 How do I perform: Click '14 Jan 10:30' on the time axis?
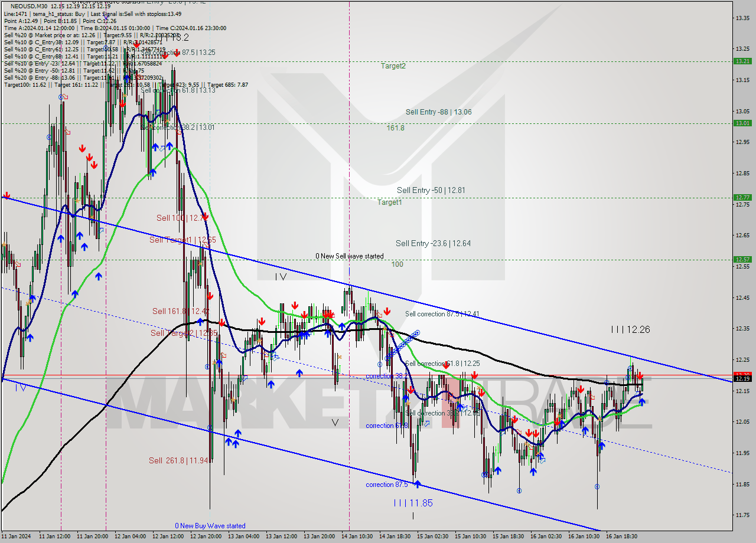[356, 537]
